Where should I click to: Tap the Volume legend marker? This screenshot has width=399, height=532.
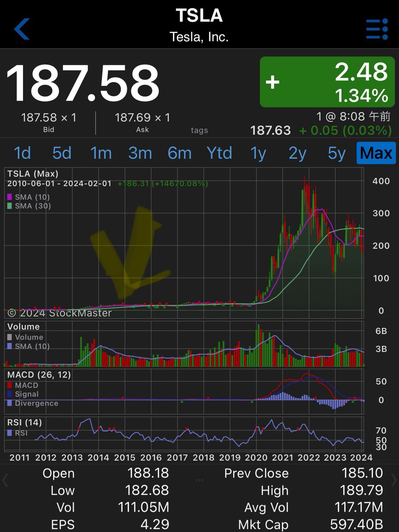pyautogui.click(x=9, y=337)
